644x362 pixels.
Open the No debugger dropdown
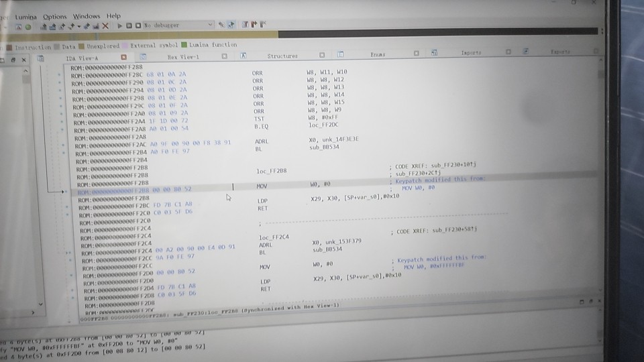point(178,25)
